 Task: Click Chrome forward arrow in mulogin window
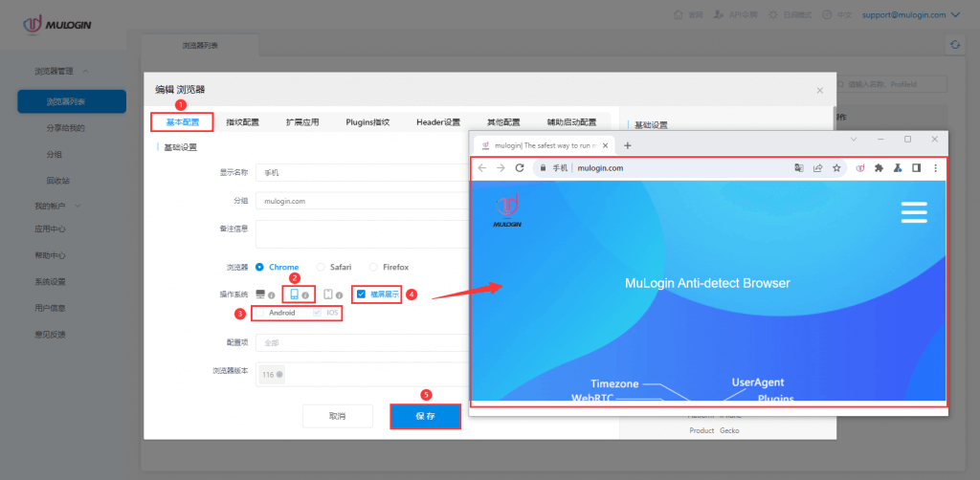tap(501, 168)
